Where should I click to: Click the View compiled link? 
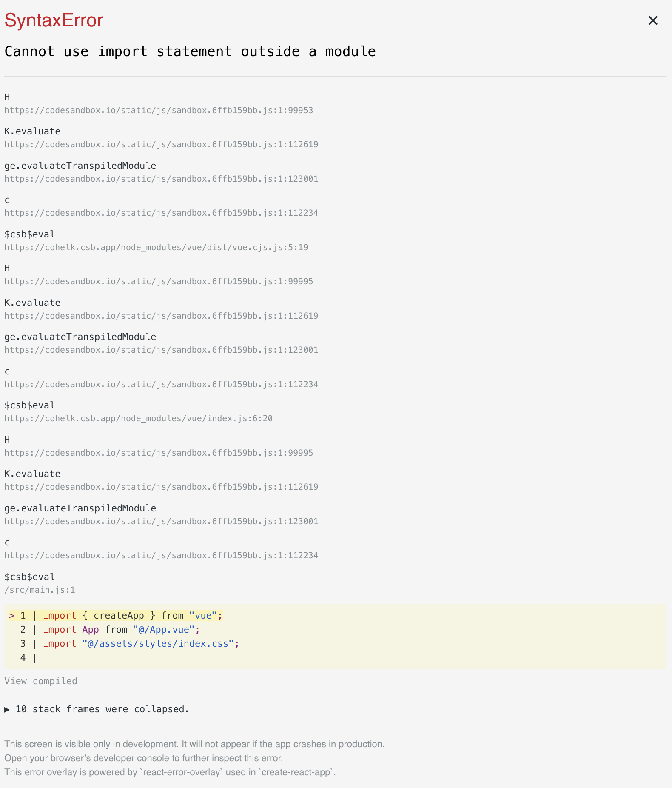(x=41, y=681)
